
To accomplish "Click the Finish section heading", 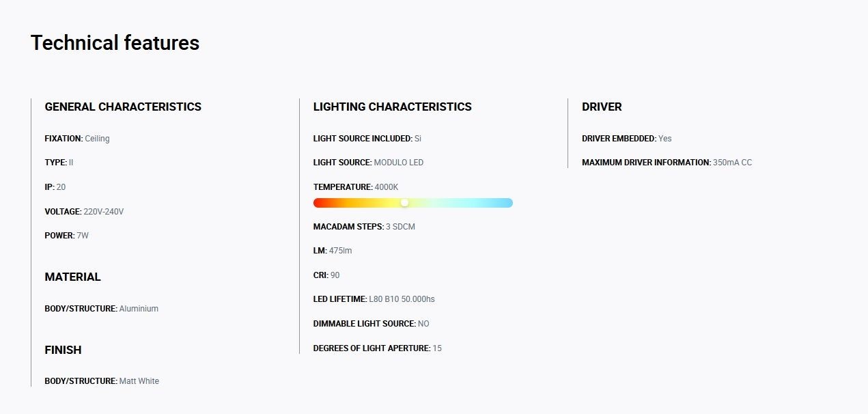I will click(x=63, y=350).
